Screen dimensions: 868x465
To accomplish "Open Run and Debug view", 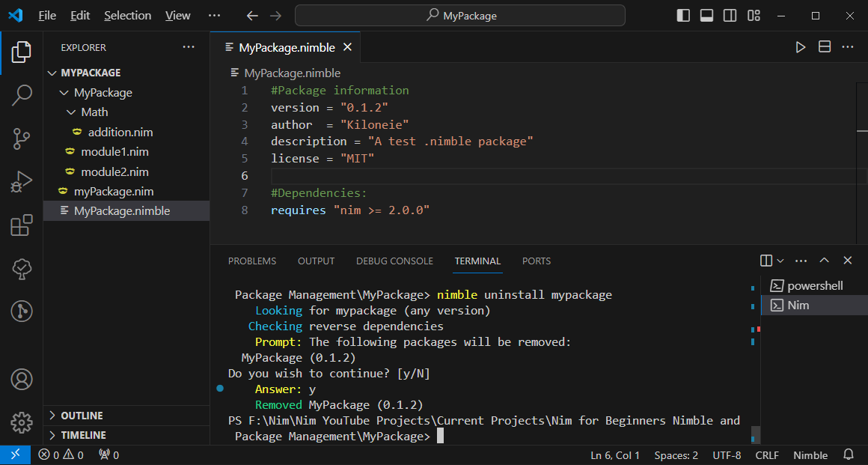I will pyautogui.click(x=21, y=182).
